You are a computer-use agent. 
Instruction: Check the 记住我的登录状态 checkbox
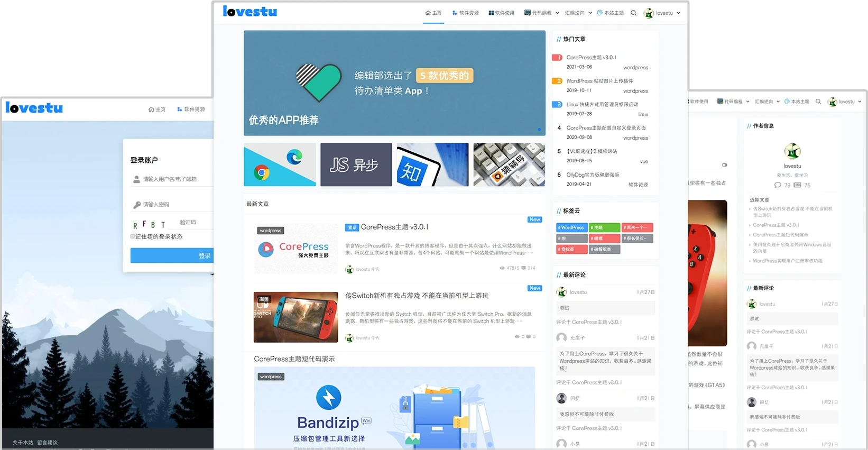[133, 236]
